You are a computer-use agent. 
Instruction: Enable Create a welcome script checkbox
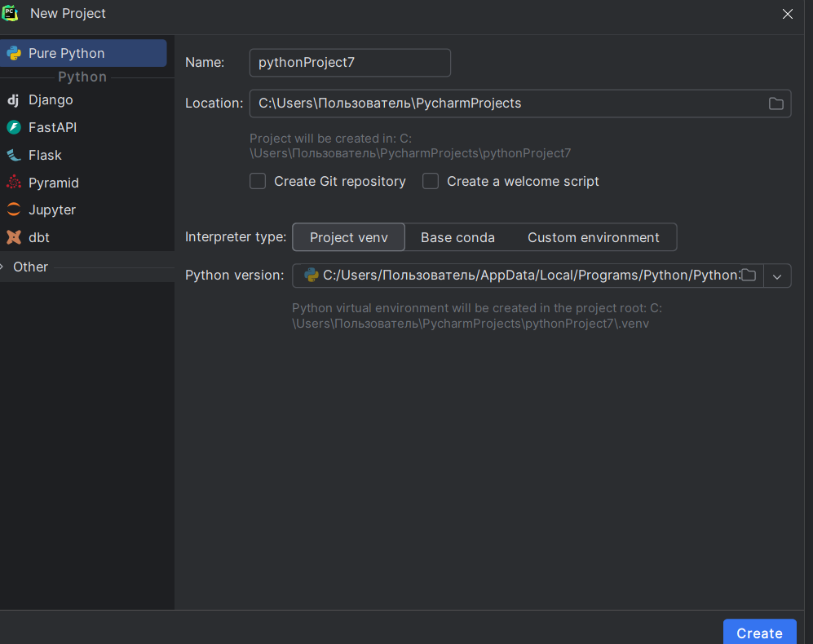(431, 182)
